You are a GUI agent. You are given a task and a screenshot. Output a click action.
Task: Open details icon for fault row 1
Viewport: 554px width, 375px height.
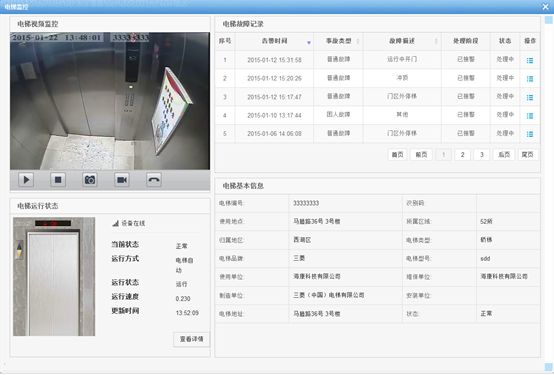click(530, 60)
